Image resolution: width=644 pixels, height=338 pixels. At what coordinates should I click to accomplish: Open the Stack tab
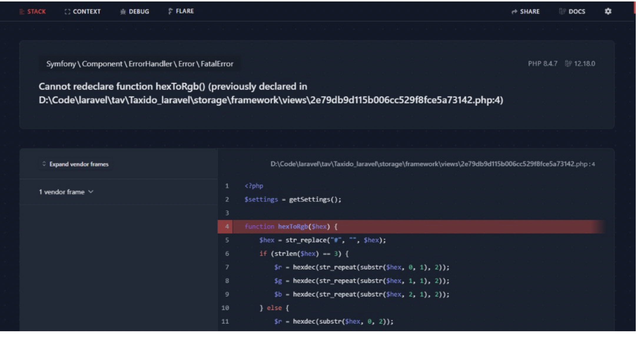click(x=32, y=11)
